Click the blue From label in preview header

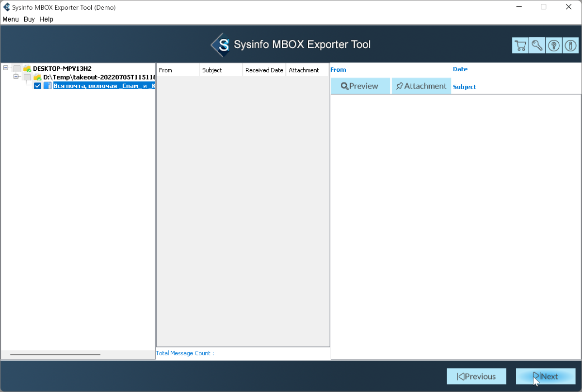click(338, 70)
